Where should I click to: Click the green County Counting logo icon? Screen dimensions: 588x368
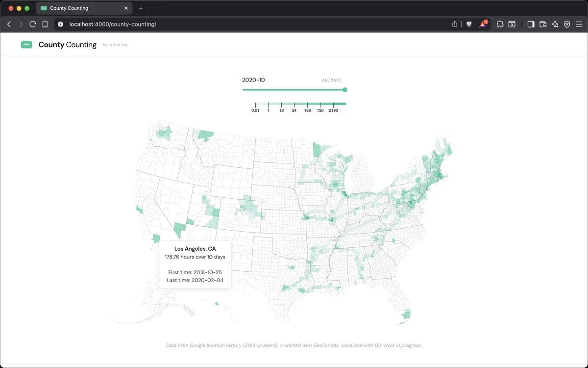coord(26,45)
